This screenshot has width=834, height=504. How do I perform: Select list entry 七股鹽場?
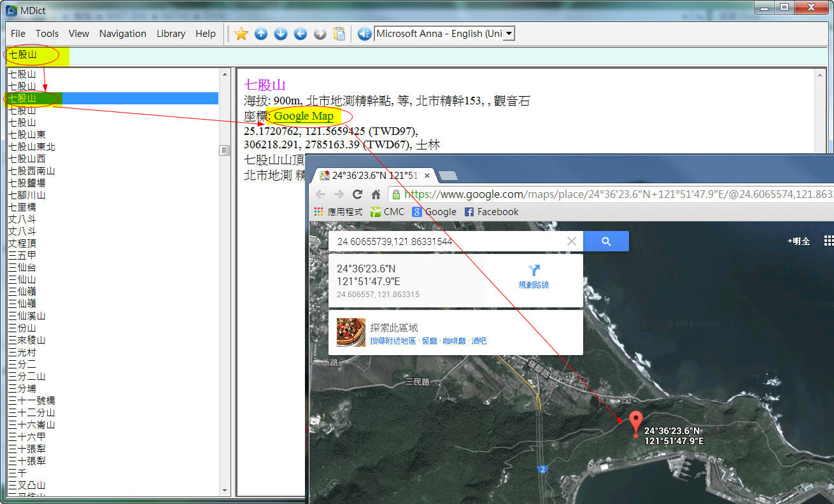27,183
